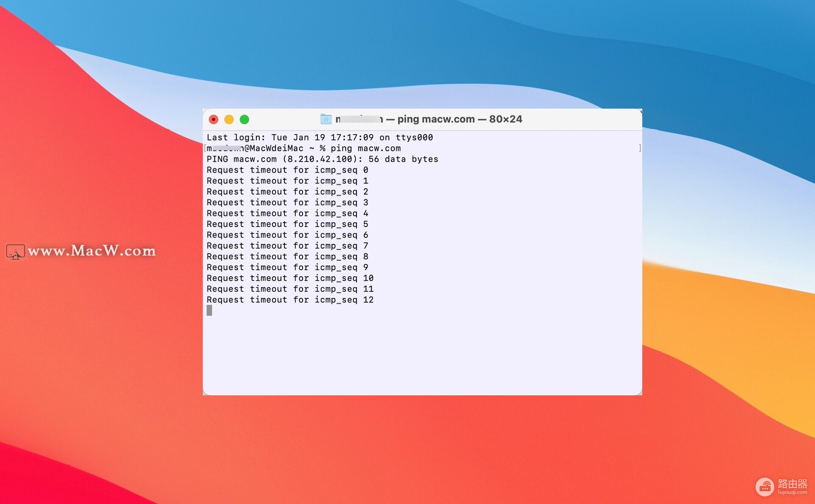Click the gray terminal cursor block

point(209,311)
